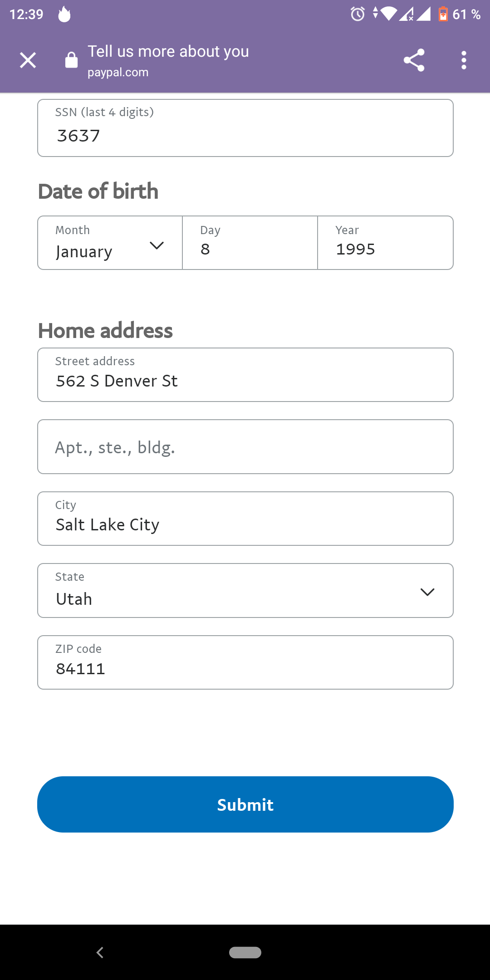Tap the home pill navigation button
Image resolution: width=490 pixels, height=980 pixels.
(x=245, y=952)
